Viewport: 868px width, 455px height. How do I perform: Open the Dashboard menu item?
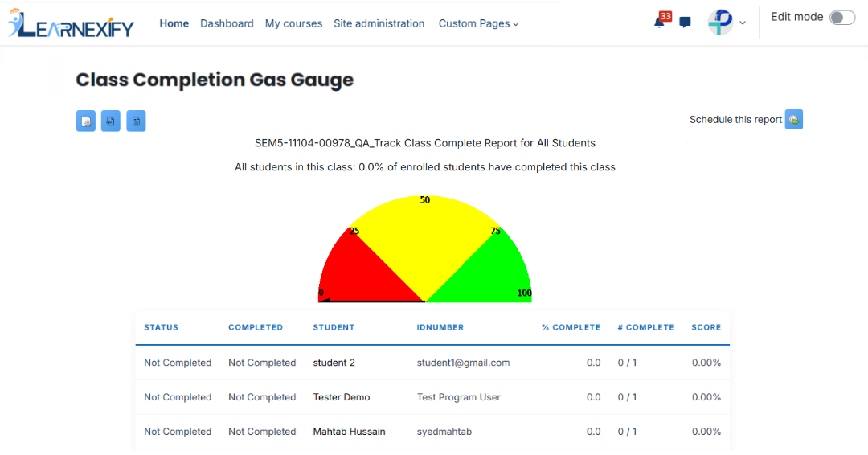pos(227,23)
